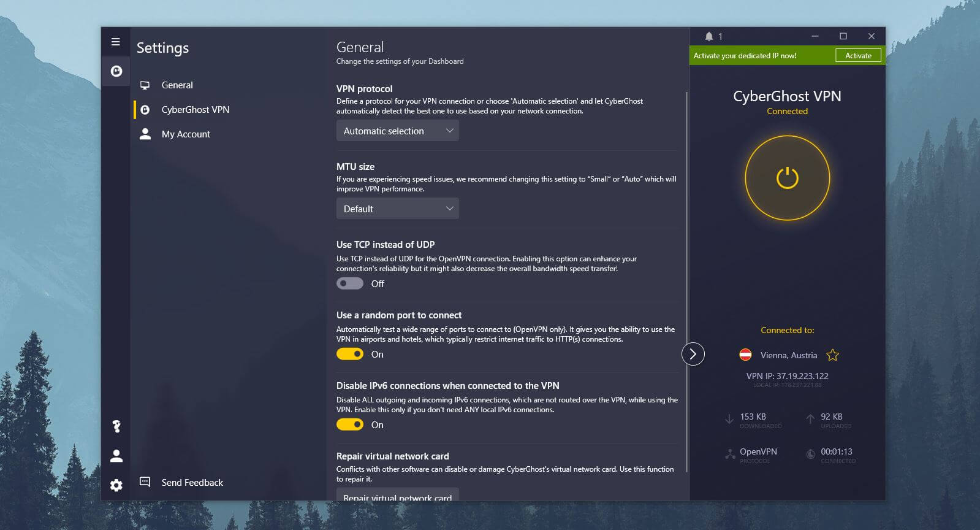The image size is (980, 530).
Task: Click Send Feedback
Action: click(192, 483)
